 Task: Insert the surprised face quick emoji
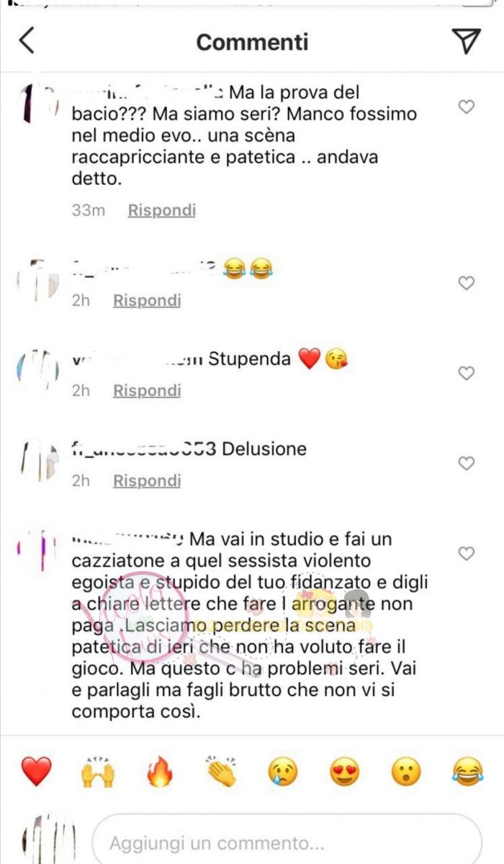pyautogui.click(x=406, y=772)
